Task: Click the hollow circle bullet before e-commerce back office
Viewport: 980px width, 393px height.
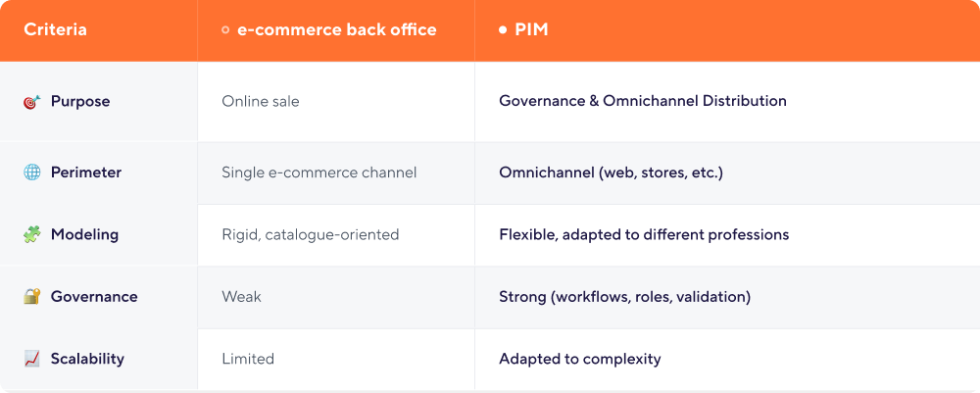Action: click(225, 30)
